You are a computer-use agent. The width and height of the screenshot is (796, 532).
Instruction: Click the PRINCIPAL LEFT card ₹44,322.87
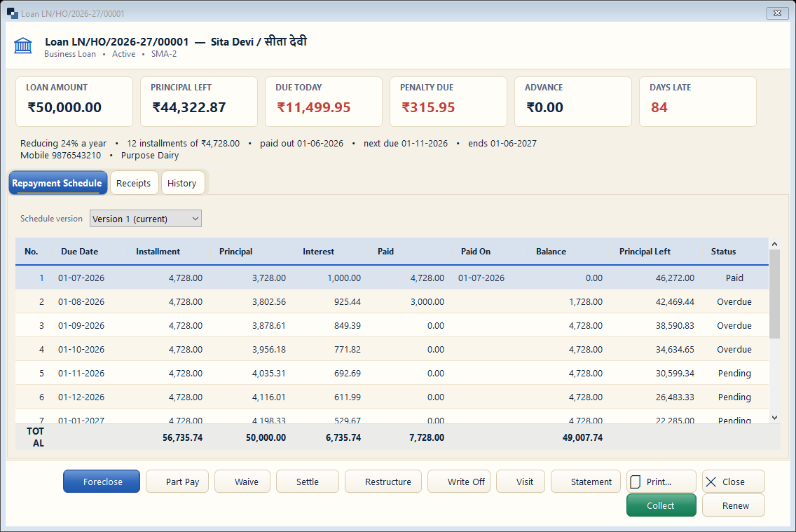click(x=199, y=102)
